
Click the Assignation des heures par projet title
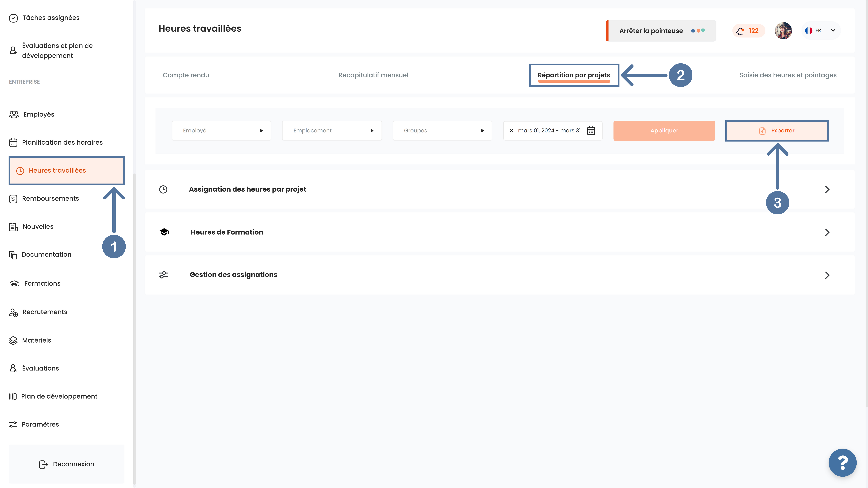tap(248, 189)
